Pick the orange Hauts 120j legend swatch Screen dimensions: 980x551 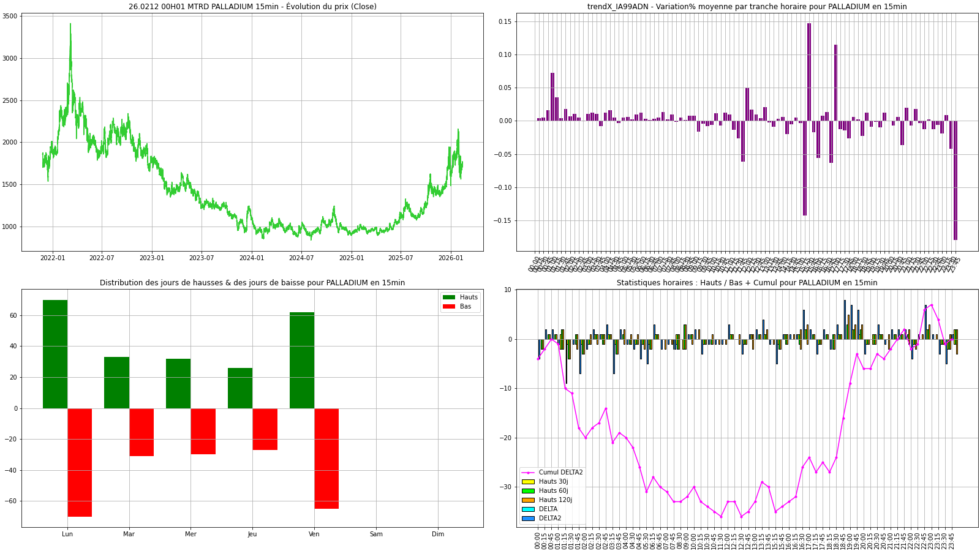click(x=528, y=500)
